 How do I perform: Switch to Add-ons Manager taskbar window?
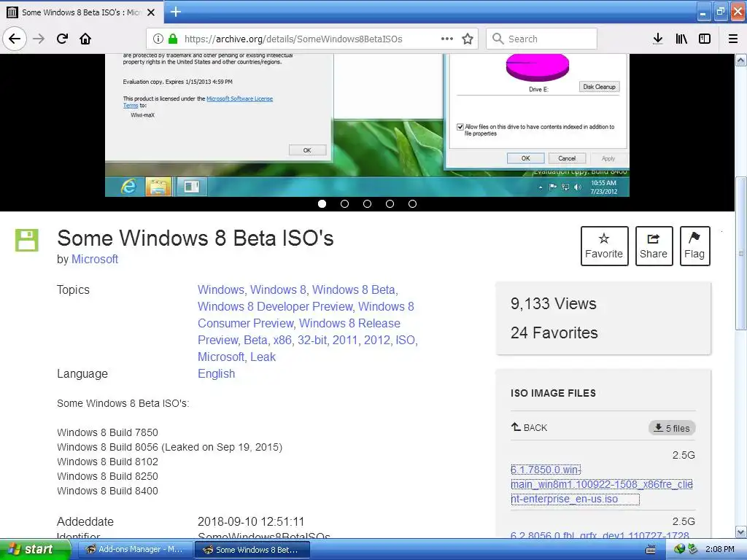(134, 549)
